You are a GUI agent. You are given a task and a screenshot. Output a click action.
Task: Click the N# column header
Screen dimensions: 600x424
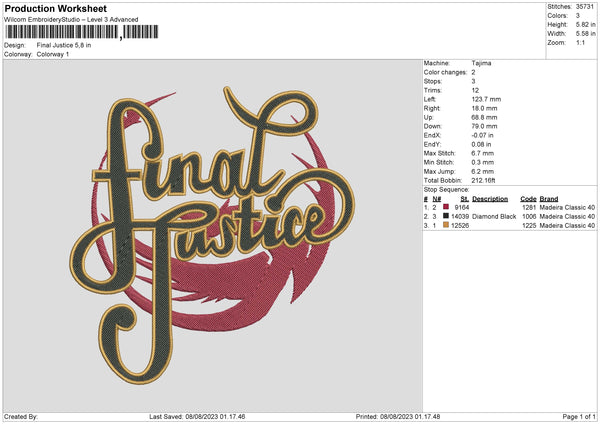coord(437,199)
